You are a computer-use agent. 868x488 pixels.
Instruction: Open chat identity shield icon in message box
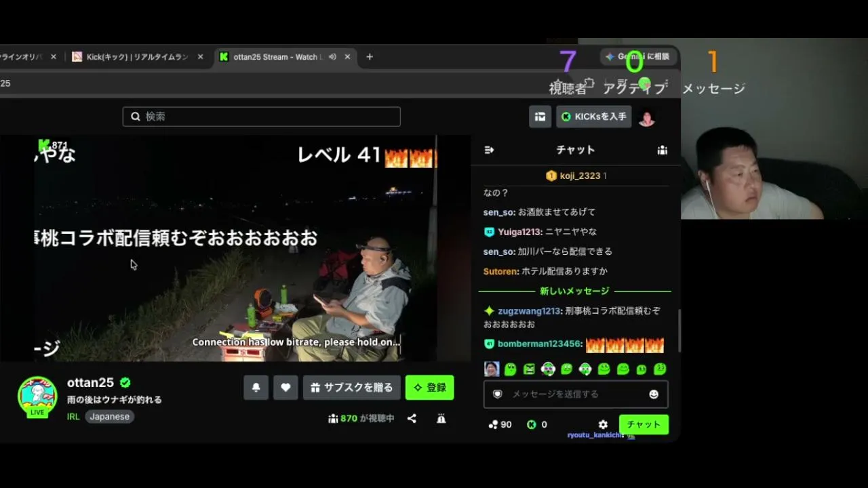tap(497, 394)
